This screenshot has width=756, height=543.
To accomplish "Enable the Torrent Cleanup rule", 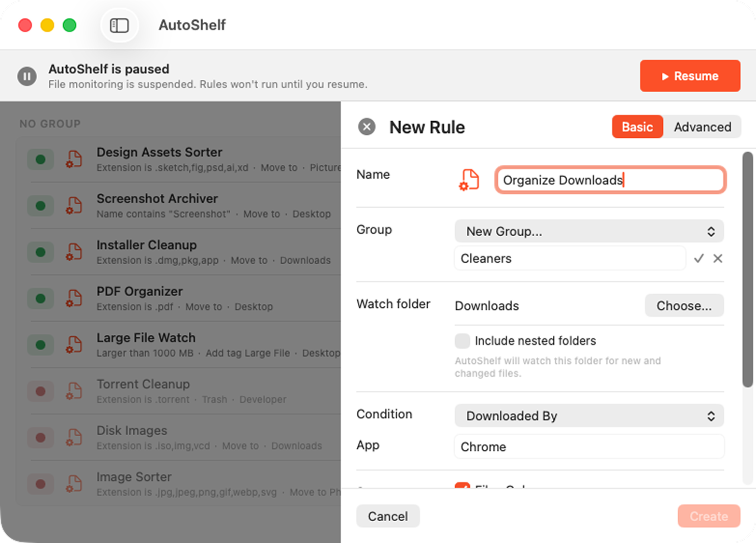I will tap(41, 391).
